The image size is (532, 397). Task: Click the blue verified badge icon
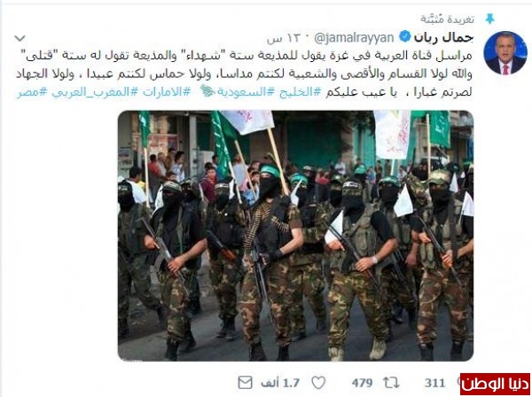(405, 36)
